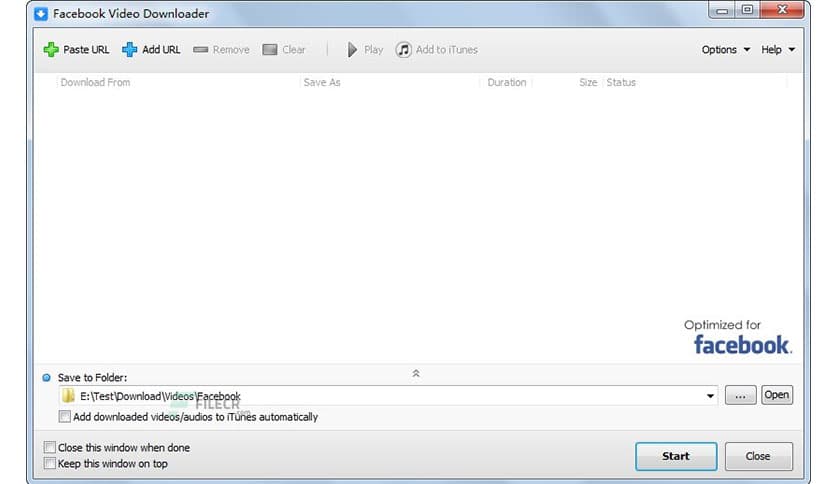Click the blue circle beside Save to Folder
The width and height of the screenshot is (836, 484).
[x=46, y=377]
